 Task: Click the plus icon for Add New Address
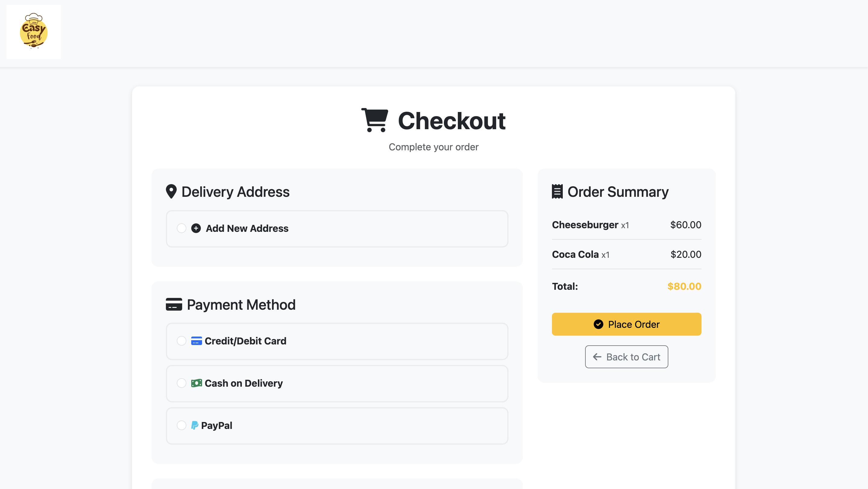coord(196,228)
